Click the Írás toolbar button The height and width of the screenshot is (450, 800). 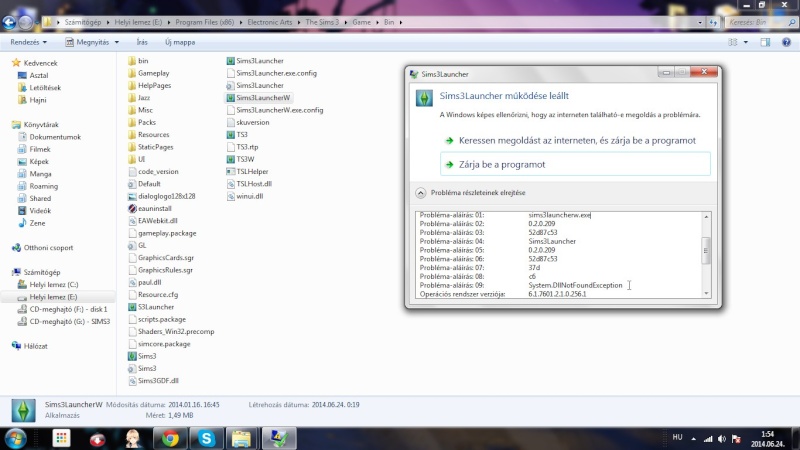click(x=142, y=42)
